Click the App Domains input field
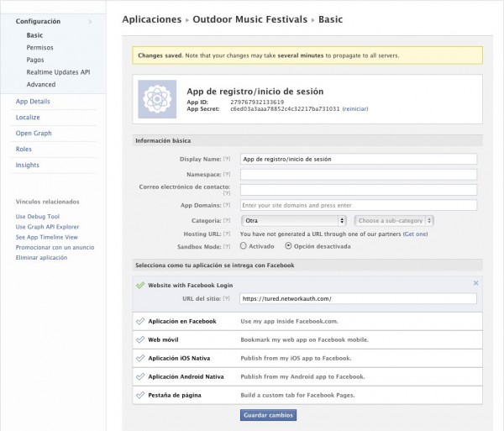 (x=359, y=205)
